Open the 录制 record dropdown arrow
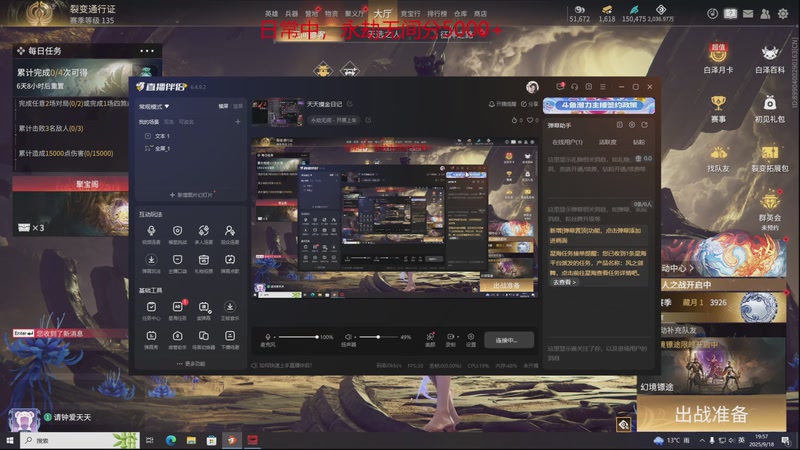800x450 pixels. (x=458, y=337)
